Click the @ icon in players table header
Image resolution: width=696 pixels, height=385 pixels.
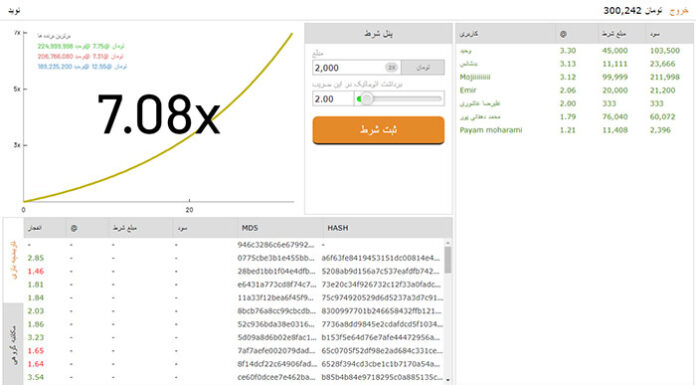coord(563,34)
